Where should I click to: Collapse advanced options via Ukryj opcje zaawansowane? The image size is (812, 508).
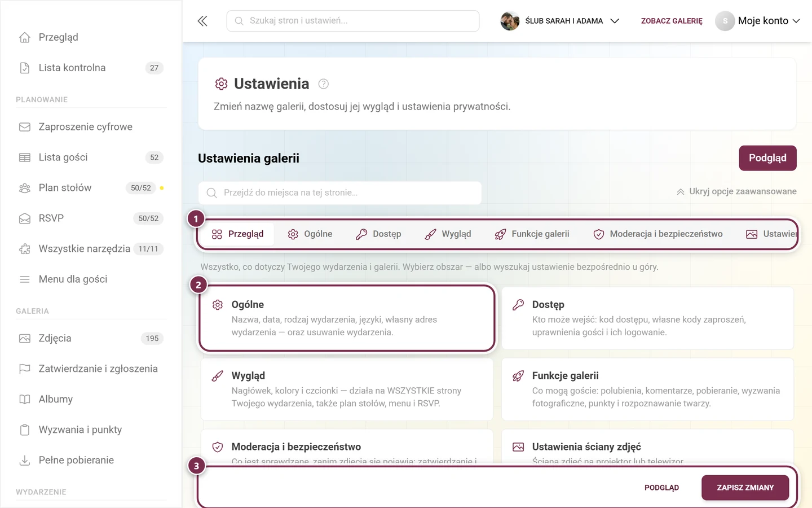click(736, 191)
